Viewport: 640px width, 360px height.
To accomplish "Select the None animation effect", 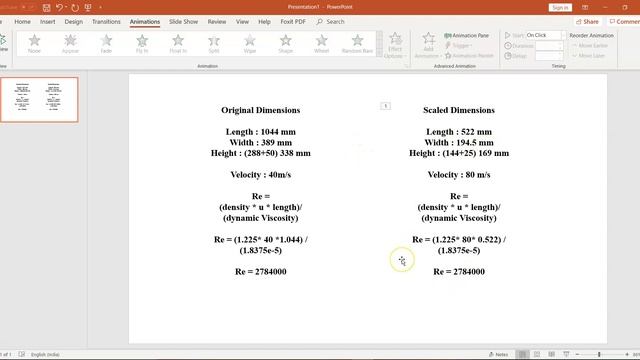I will [x=34, y=44].
